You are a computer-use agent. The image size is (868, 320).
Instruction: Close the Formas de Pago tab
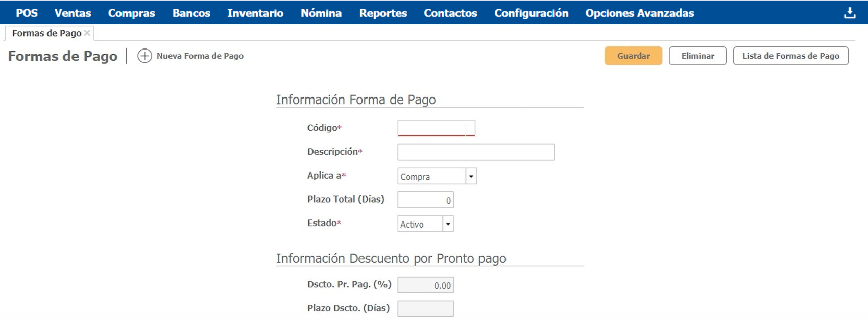click(87, 33)
